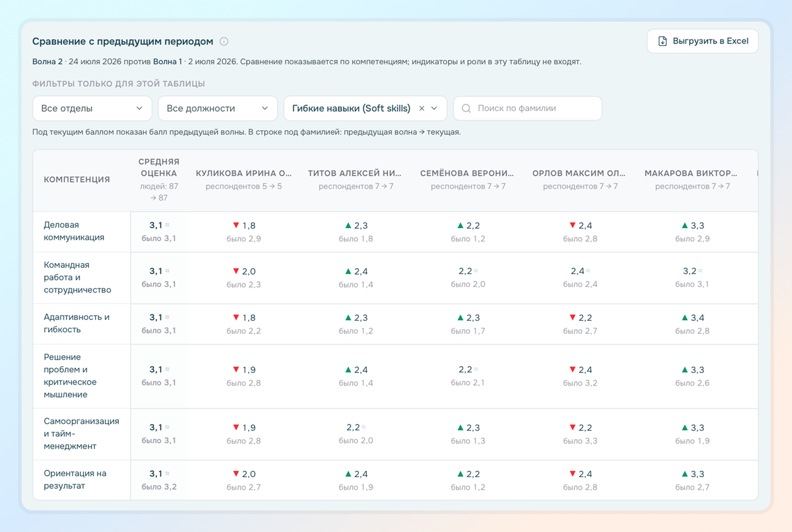
Task: Click the info icon beside the comparison title
Action: pyautogui.click(x=224, y=41)
